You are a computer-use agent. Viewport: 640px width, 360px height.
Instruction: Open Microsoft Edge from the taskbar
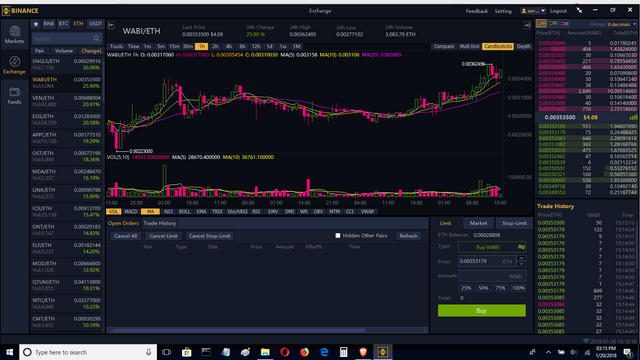324,352
